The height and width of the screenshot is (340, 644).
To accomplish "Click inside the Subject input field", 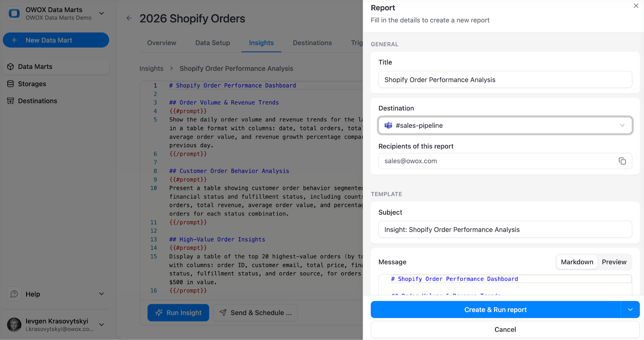I will 505,229.
